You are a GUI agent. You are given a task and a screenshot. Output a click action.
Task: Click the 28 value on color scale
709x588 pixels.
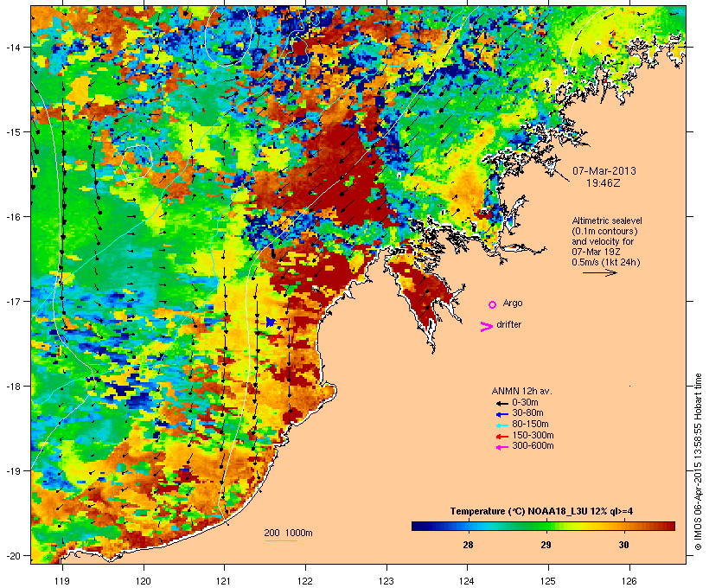point(468,545)
